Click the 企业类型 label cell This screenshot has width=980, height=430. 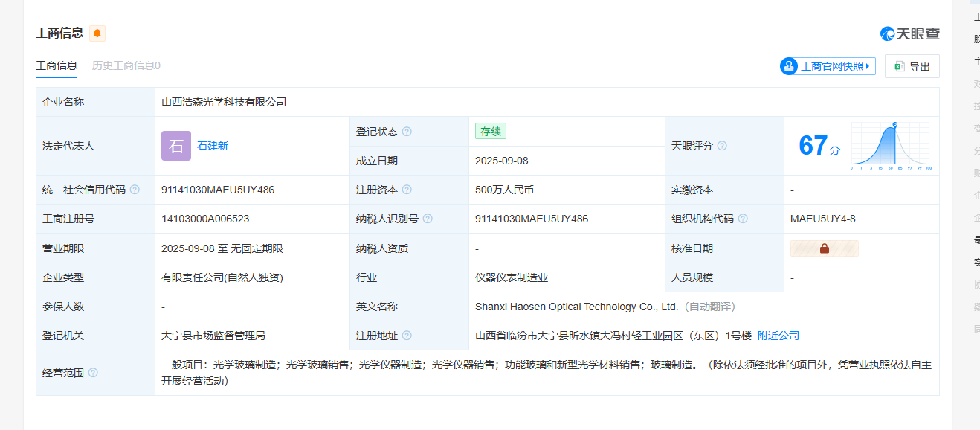pyautogui.click(x=96, y=277)
